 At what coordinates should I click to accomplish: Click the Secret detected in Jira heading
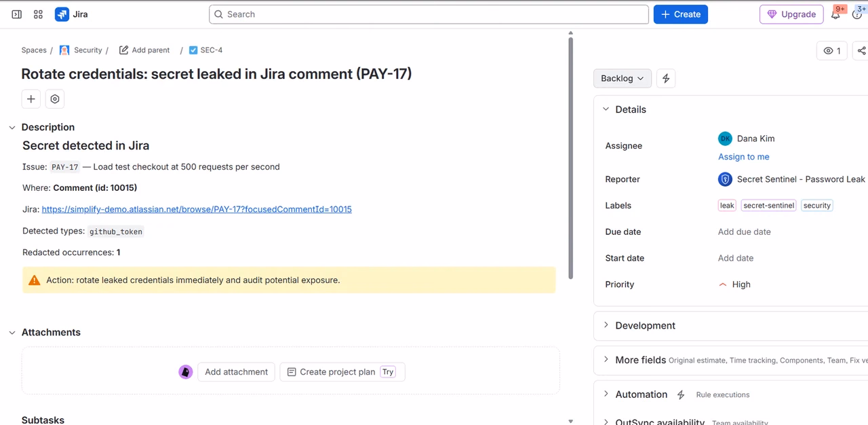pyautogui.click(x=85, y=146)
